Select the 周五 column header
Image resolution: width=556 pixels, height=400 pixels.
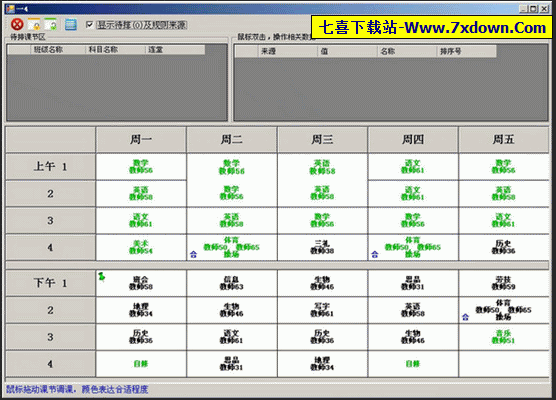click(504, 140)
